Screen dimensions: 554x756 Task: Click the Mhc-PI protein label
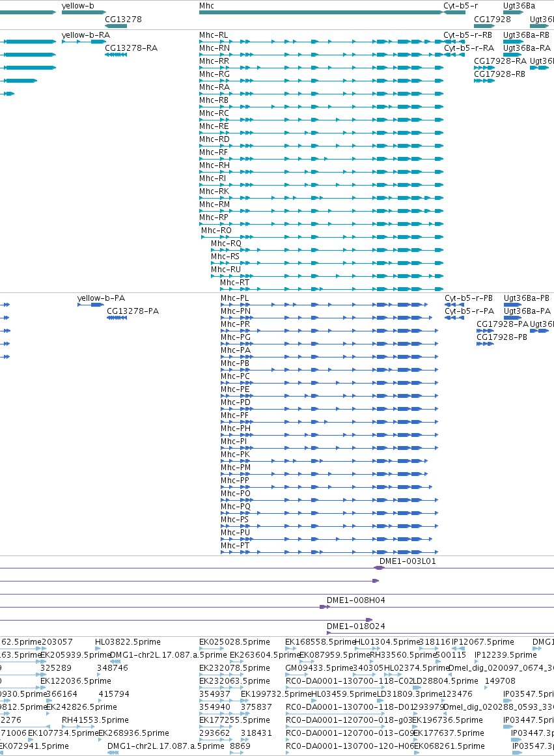(234, 441)
